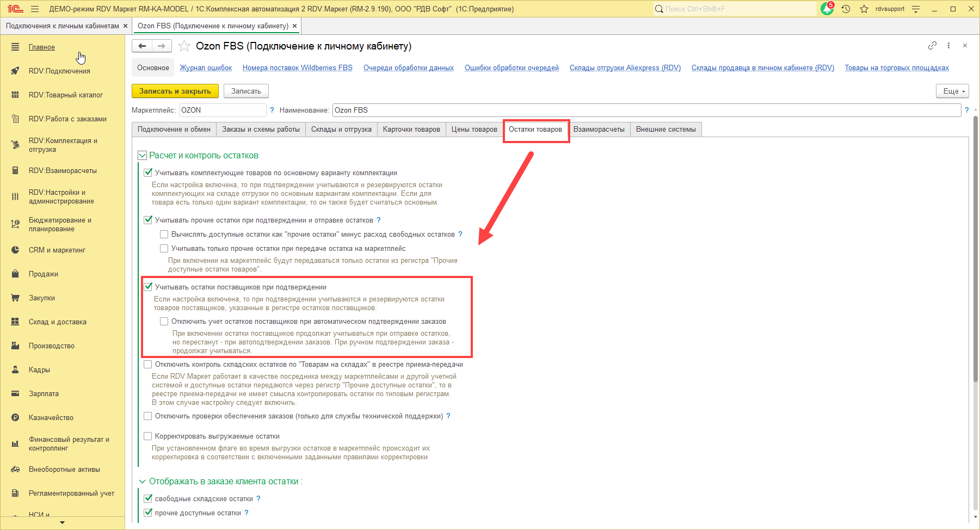Click 'Записать и закрыть' button
This screenshot has height=530, width=980.
175,91
